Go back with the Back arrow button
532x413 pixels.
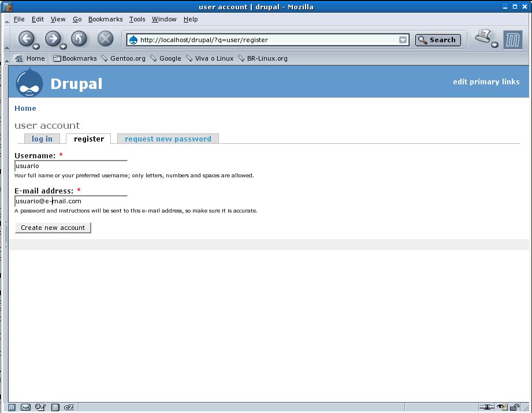coord(26,38)
